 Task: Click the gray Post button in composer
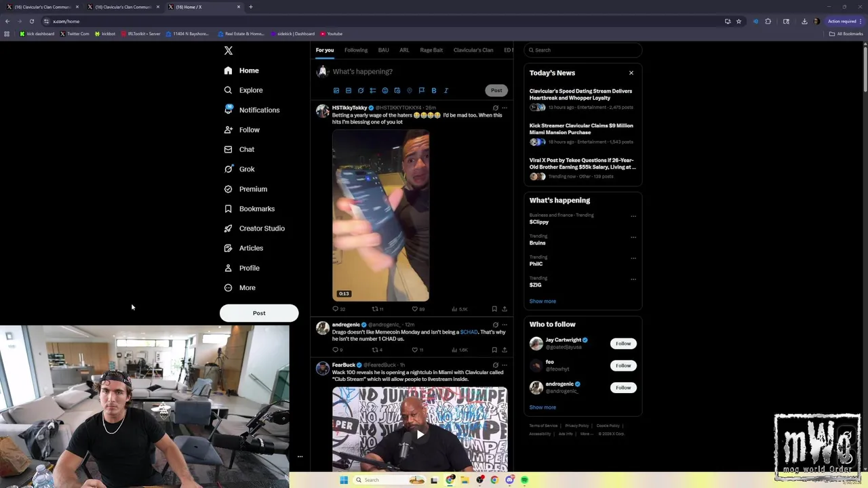pos(496,90)
